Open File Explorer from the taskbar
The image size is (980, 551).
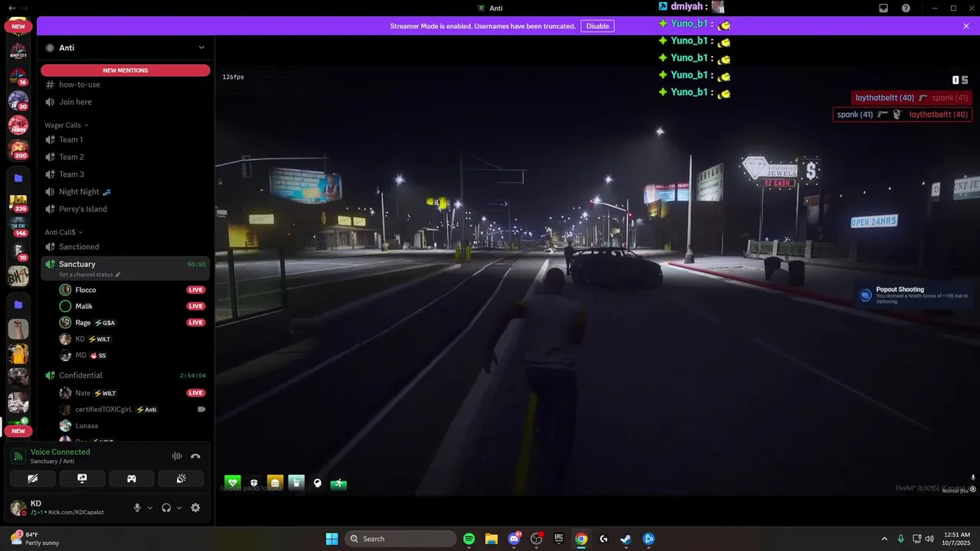click(492, 539)
